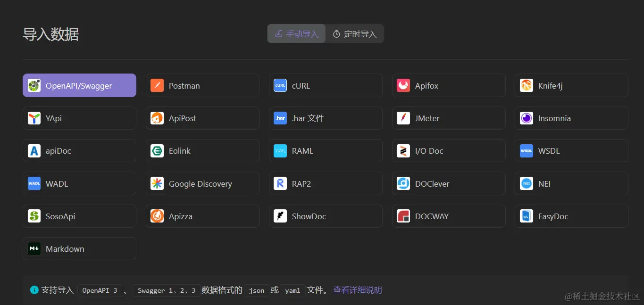Select the Apizza icon

(157, 216)
